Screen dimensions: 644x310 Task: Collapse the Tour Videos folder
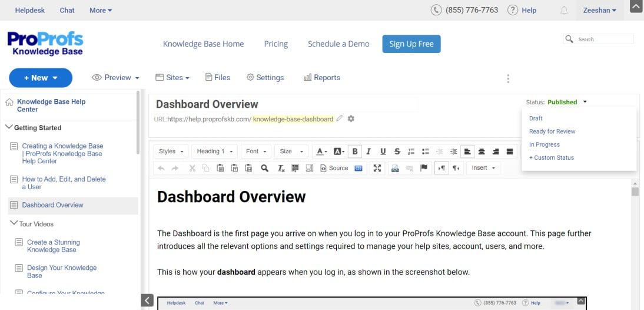tap(14, 223)
